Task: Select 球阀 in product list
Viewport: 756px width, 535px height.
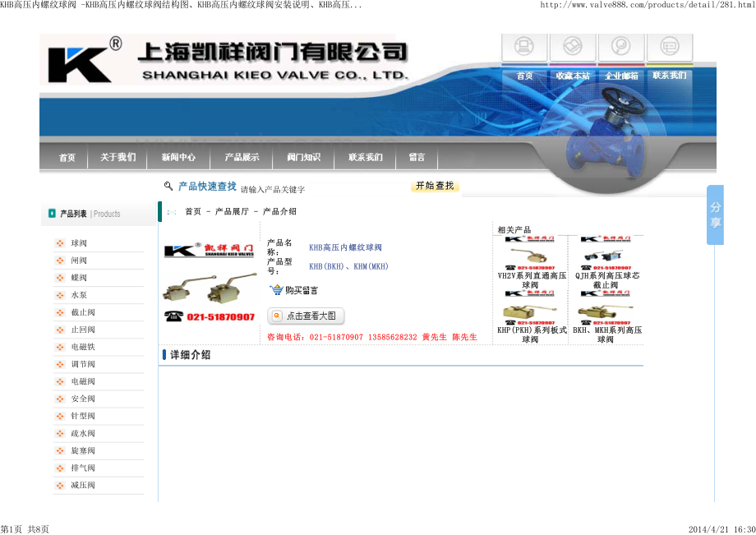Action: 79,243
